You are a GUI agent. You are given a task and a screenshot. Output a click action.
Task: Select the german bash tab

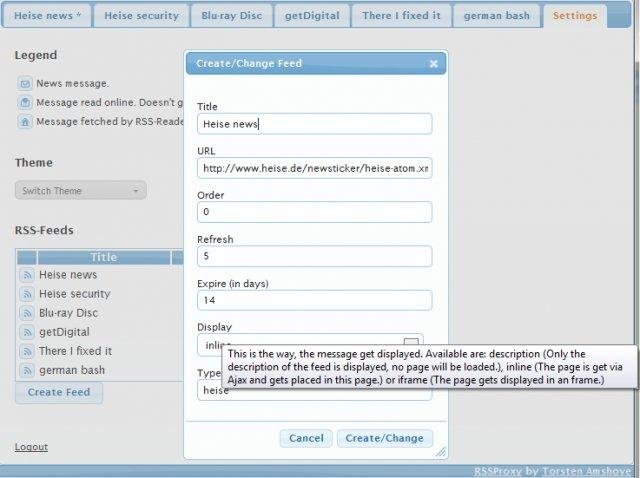pyautogui.click(x=497, y=16)
